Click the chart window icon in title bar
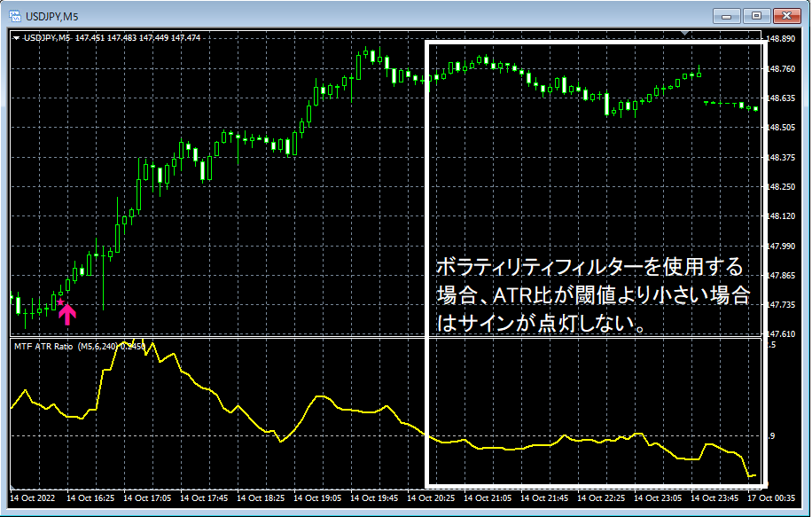 click(x=16, y=16)
